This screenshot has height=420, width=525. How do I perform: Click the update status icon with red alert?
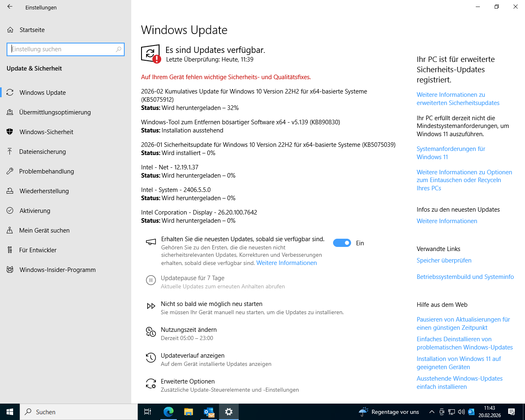tap(151, 54)
